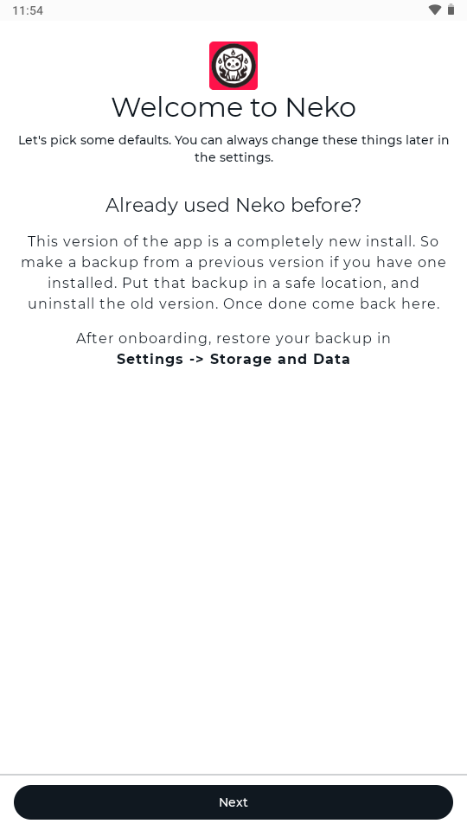Click the "the settings." line under the subtitle
The image size is (467, 830).
pyautogui.click(x=234, y=158)
